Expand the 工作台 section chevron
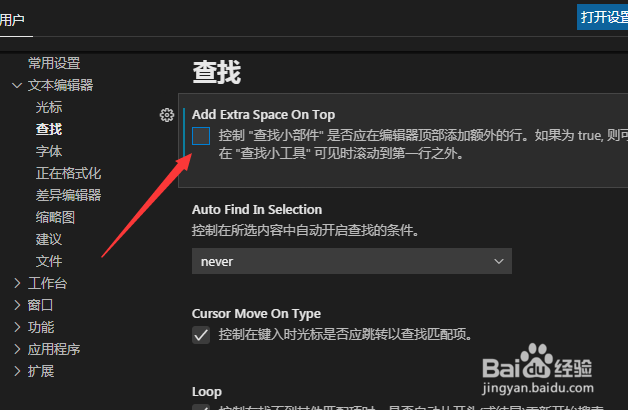Image resolution: width=628 pixels, height=410 pixels. coord(17,283)
